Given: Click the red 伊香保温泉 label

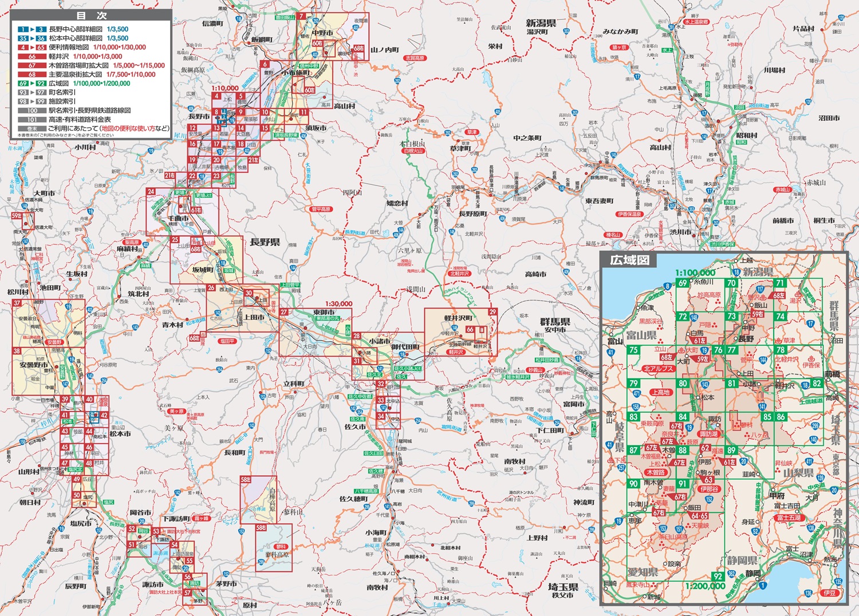Looking at the screenshot, I should (629, 214).
